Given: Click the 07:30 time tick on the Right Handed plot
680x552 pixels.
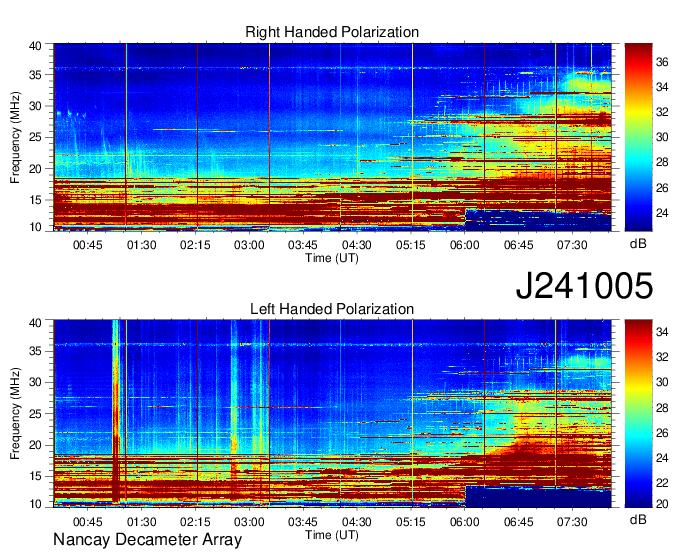Looking at the screenshot, I should point(572,245).
